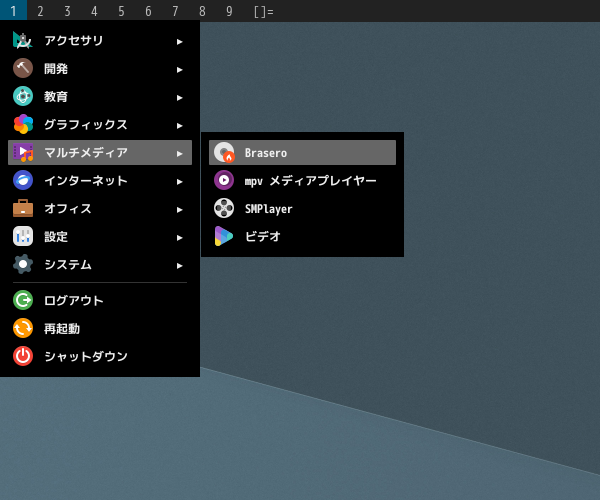
Task: Expand the インターネット submenu arrow
Action: coord(179,181)
